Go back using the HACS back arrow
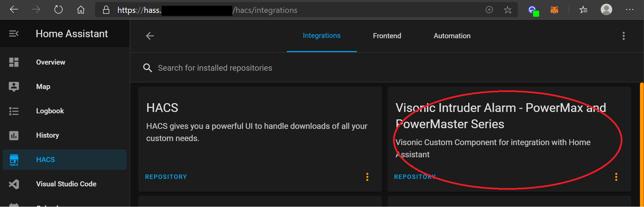The height and width of the screenshot is (207, 644). 149,36
